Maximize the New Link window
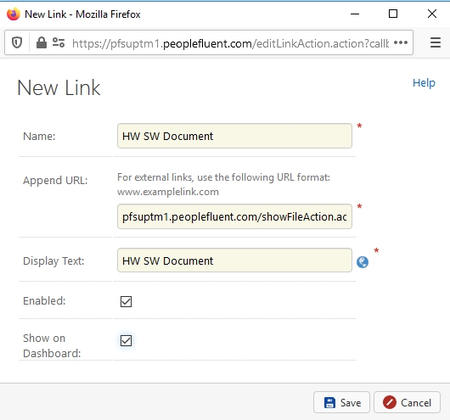Image resolution: width=450 pixels, height=420 pixels. click(x=393, y=14)
